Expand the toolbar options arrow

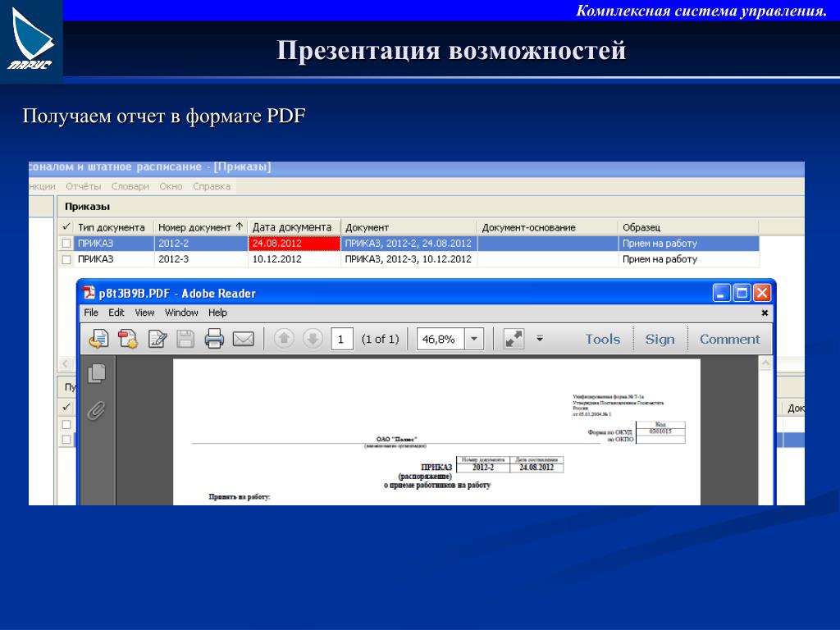click(540, 338)
